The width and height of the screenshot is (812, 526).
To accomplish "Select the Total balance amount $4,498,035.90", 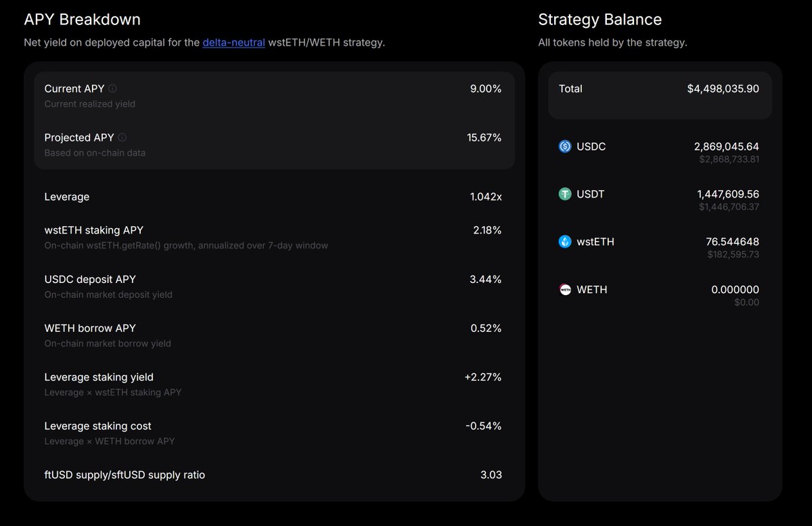I will tap(723, 89).
